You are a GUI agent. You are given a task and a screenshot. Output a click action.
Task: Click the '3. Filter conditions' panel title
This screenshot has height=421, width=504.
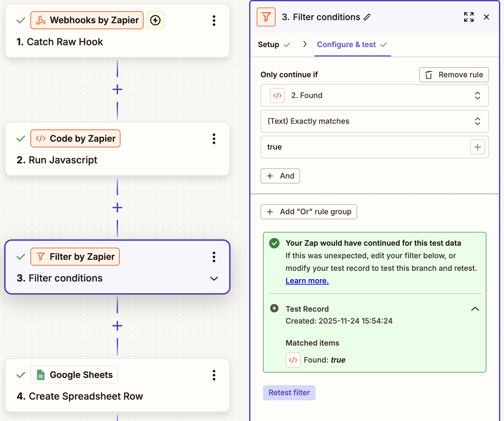pos(321,17)
